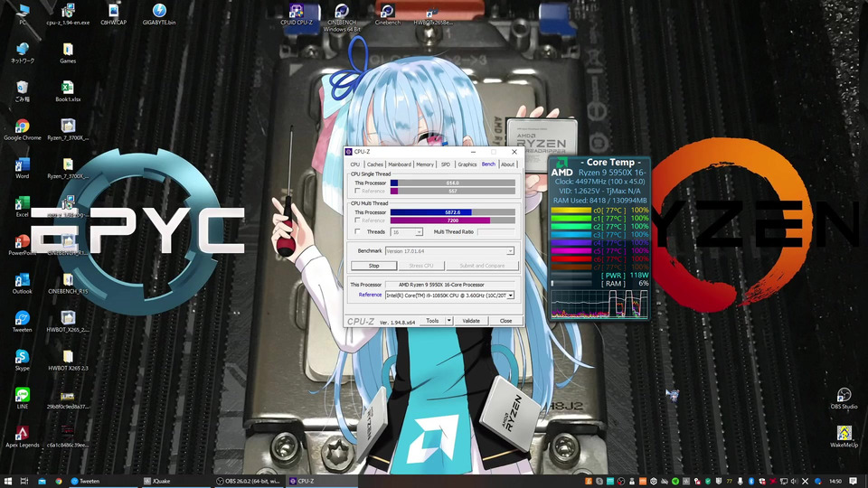Open the OBS Studio desktop shortcut
This screenshot has width=868, height=488.
tap(844, 399)
